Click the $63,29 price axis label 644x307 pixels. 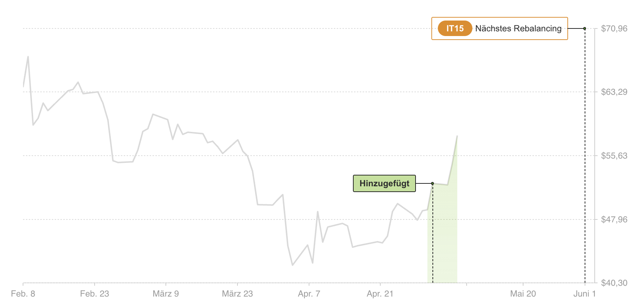[614, 92]
